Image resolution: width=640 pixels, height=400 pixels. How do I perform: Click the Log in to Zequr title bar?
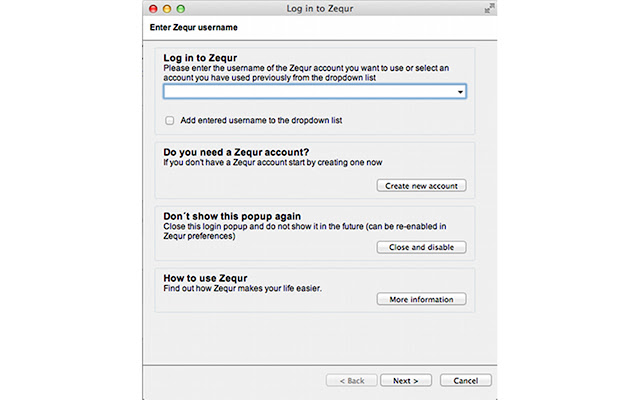pos(321,8)
